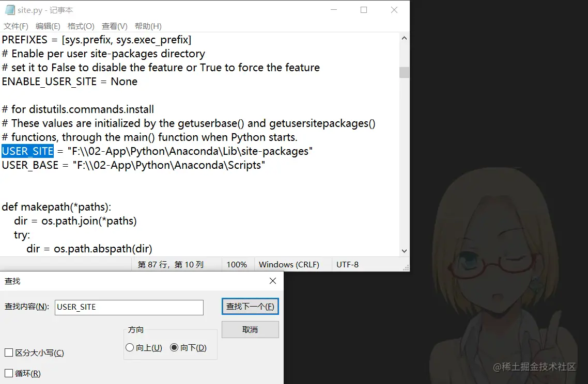This screenshot has width=588, height=384.
Task: Click the Notepad icon in title bar
Action: point(9,9)
